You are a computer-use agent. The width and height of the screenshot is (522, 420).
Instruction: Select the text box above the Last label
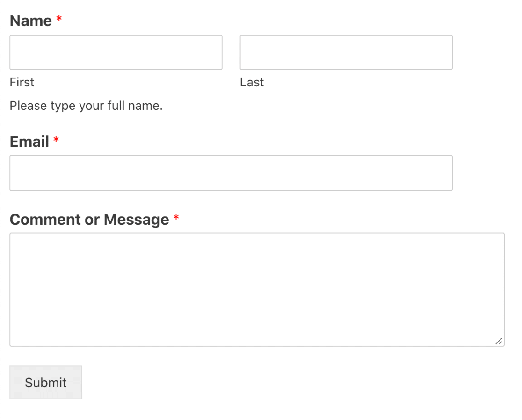click(346, 52)
